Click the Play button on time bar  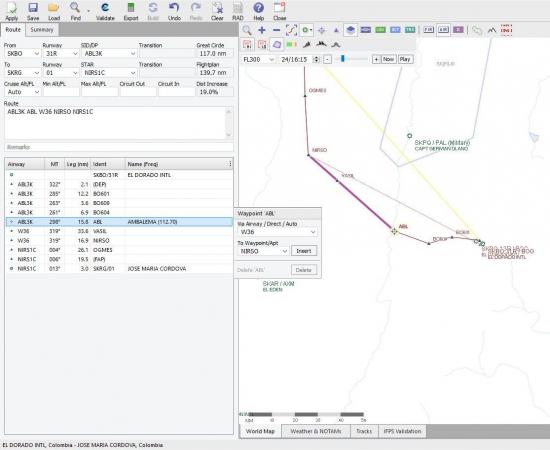pyautogui.click(x=405, y=59)
